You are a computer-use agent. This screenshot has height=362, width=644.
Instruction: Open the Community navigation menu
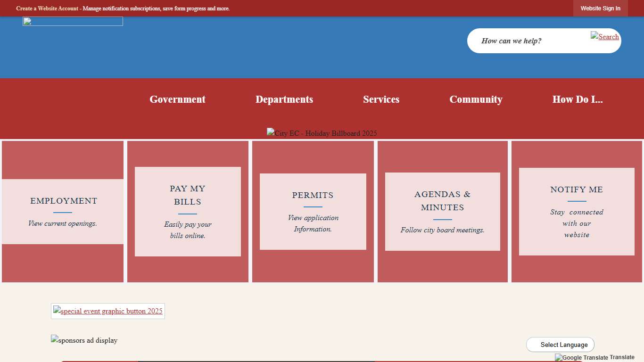point(476,99)
